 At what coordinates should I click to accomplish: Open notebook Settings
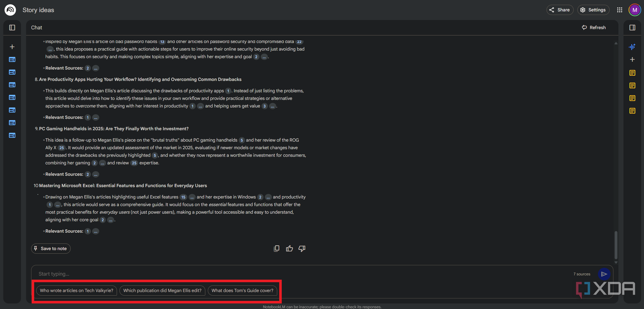593,10
